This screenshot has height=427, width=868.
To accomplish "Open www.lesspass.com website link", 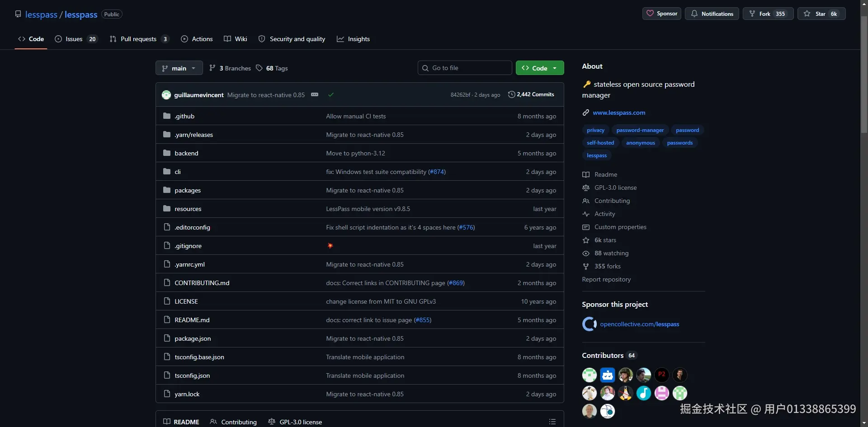I will point(619,113).
